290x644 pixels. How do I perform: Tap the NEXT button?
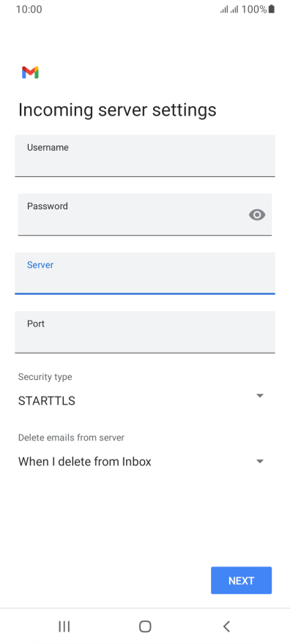click(241, 580)
